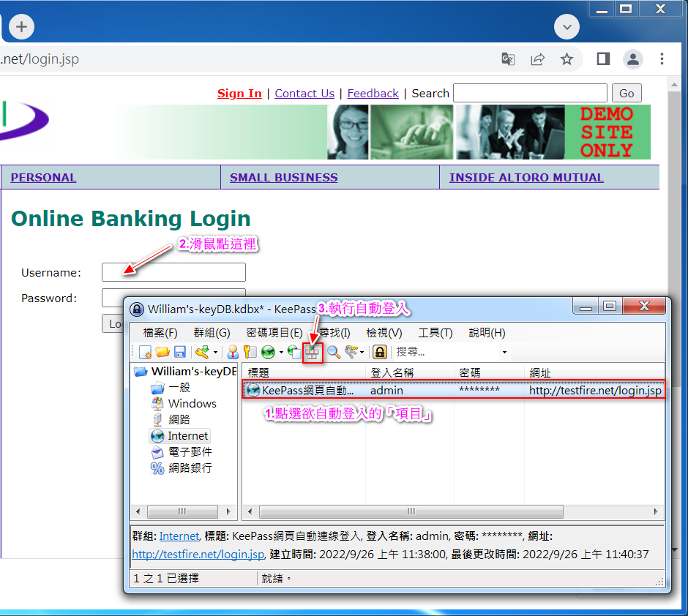Expand the Open URL dropdown arrow in KeePass
688x616 pixels.
point(281,353)
